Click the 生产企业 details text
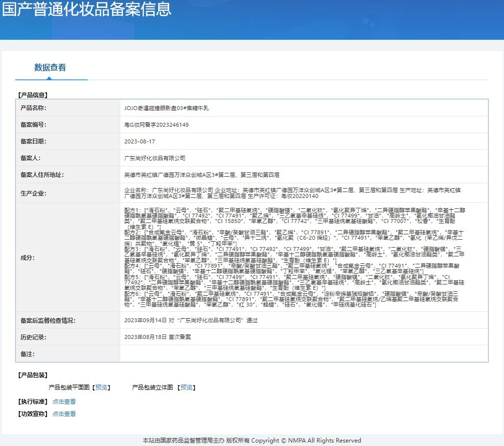Viewport: 504px width, 446px height. (292, 193)
